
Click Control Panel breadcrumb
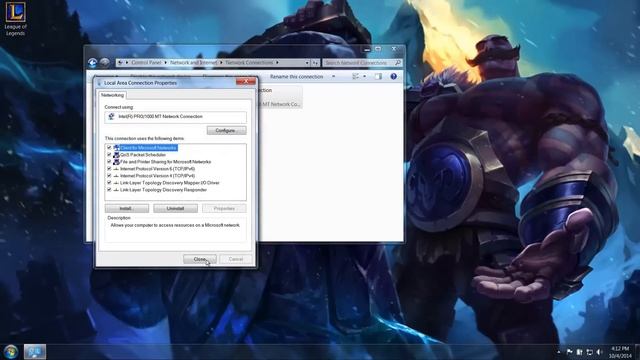click(x=146, y=62)
